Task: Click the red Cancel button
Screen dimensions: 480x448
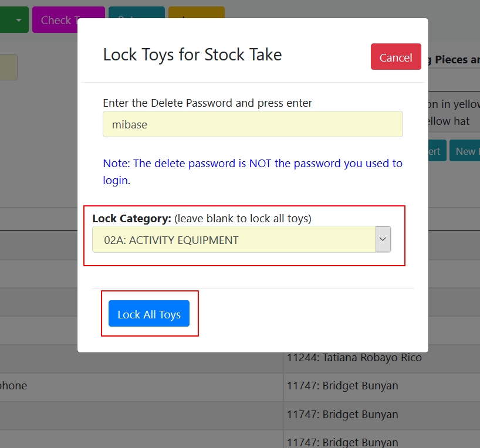Action: (396, 57)
